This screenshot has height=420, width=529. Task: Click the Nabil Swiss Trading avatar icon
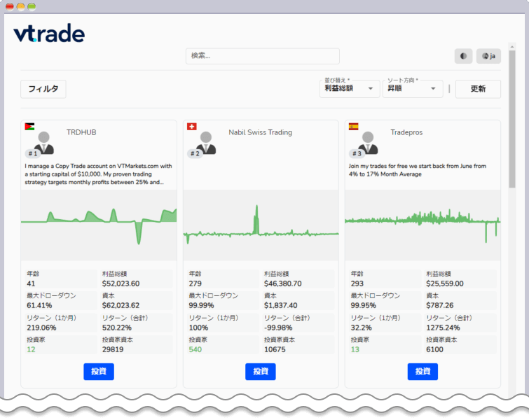[x=208, y=141]
